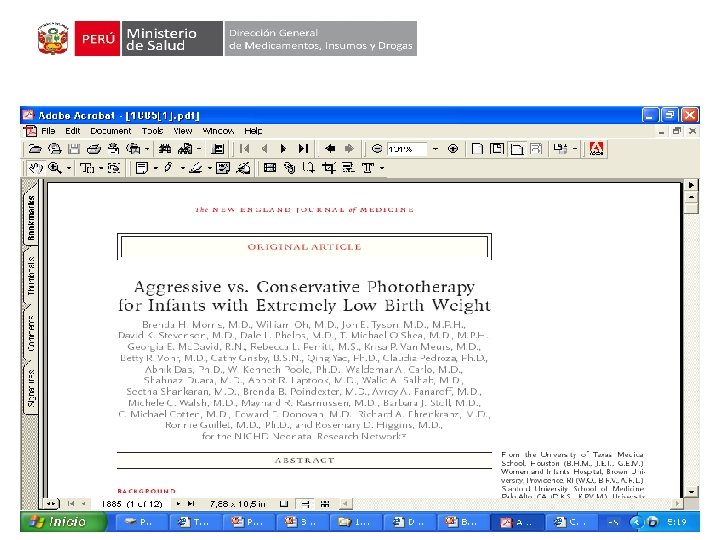Select the TouchUp Text tool
The height and width of the screenshot is (540, 720).
click(368, 168)
